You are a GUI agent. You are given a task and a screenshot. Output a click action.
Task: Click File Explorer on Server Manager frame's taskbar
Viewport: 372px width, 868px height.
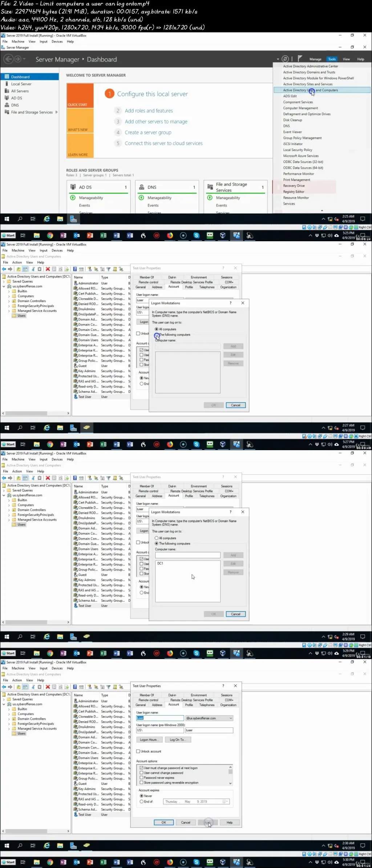pyautogui.click(x=60, y=219)
